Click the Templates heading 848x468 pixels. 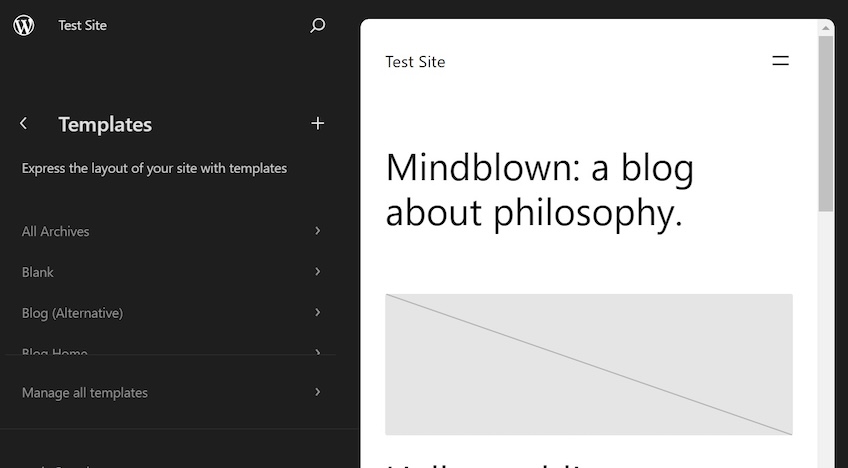coord(105,124)
